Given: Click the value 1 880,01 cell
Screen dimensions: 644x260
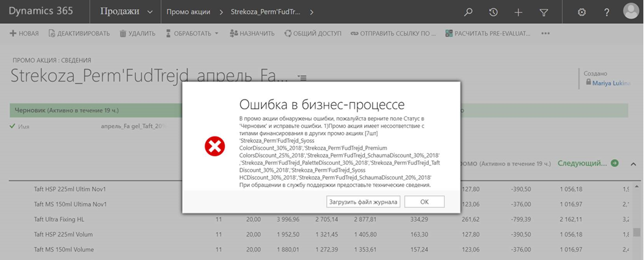Looking at the screenshot, I should 287,250.
